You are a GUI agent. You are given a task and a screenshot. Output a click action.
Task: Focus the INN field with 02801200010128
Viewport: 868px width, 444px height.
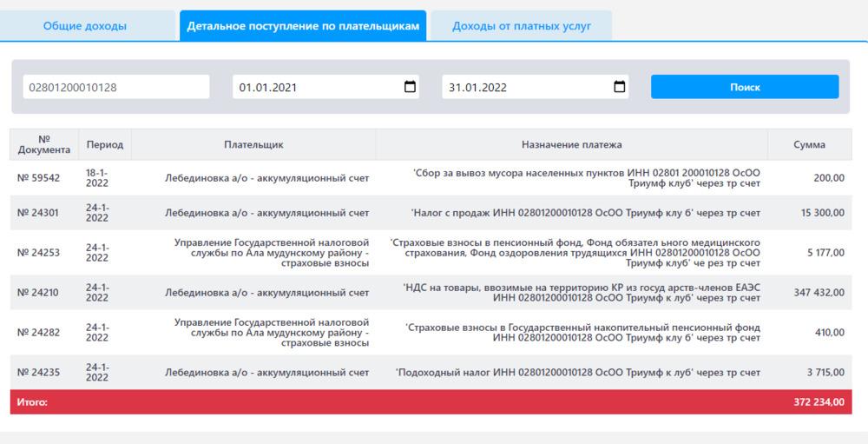point(115,87)
